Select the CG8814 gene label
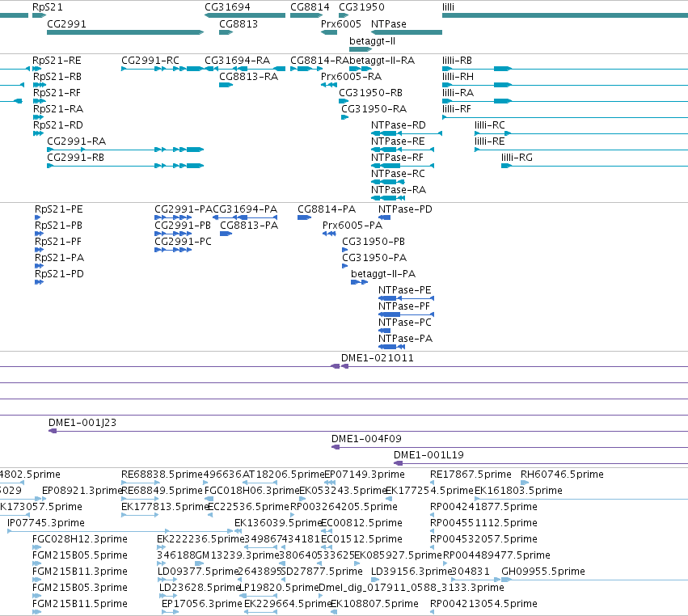 tap(310, 7)
